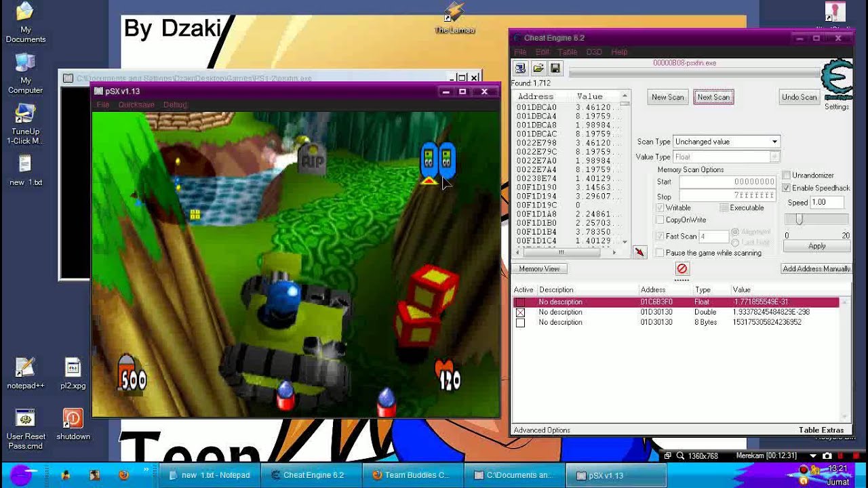Check Active box for the Float entry
This screenshot has height=488, width=868.
(x=520, y=302)
